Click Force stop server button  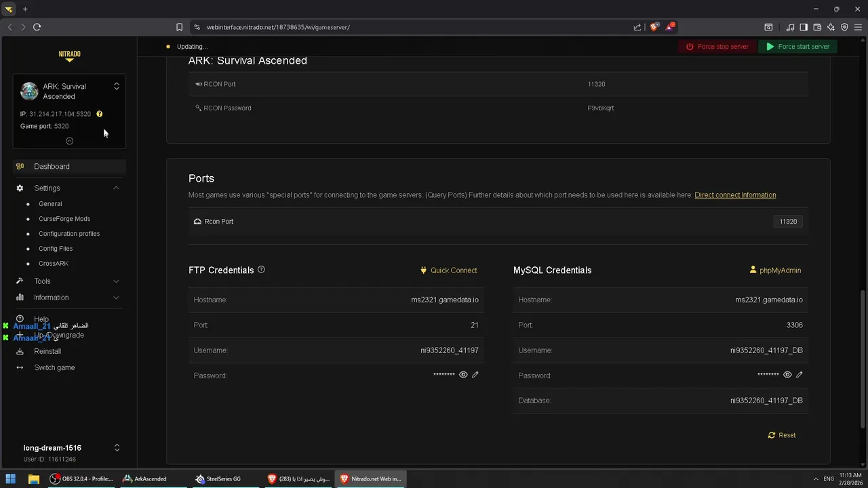tap(717, 47)
